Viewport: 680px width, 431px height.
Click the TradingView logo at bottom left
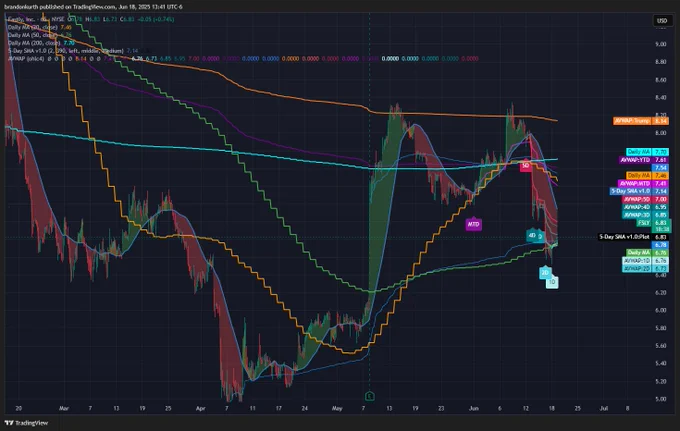coord(26,423)
